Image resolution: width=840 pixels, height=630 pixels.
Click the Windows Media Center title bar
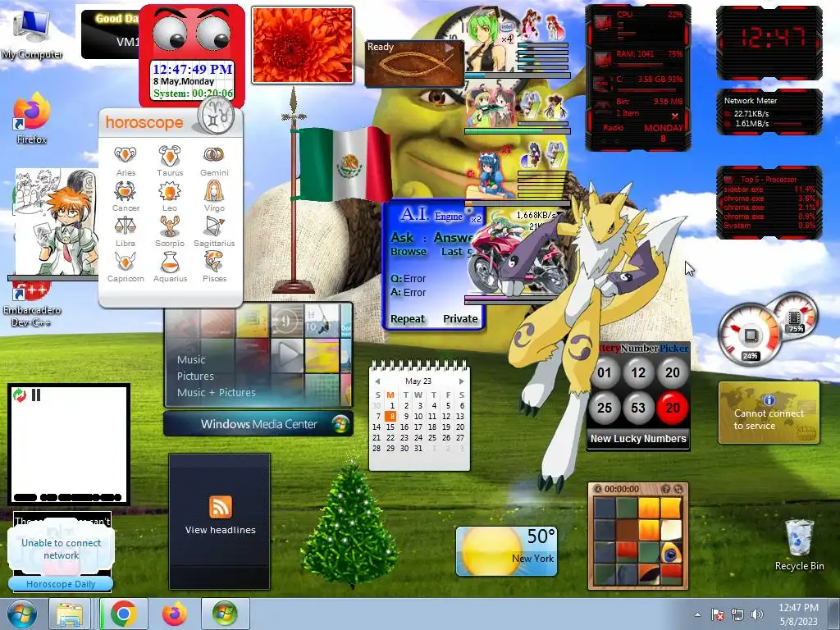coord(258,424)
